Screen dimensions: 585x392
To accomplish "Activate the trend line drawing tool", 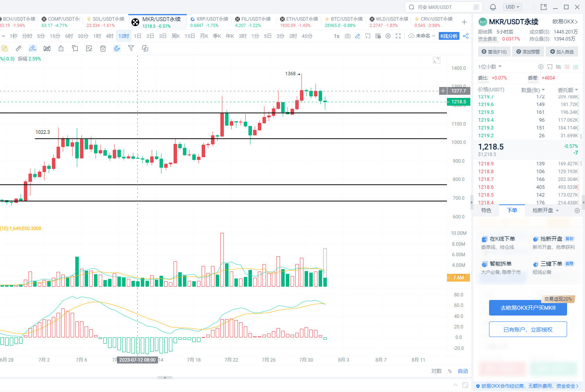I will 33,48.
